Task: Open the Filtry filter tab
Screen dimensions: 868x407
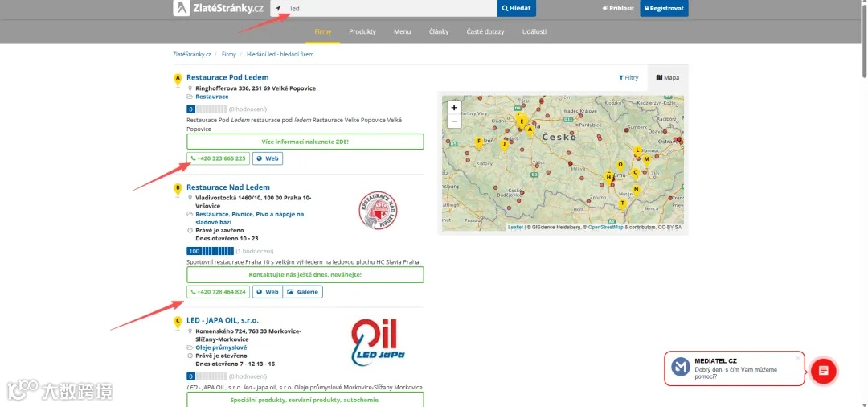Action: pyautogui.click(x=628, y=78)
